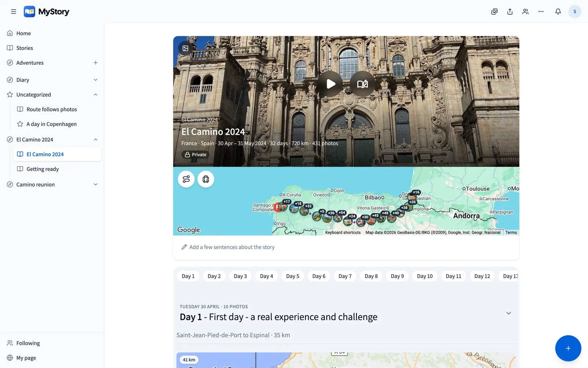This screenshot has height=368, width=588.
Task: Collapse the Day 1 section chevron
Action: click(x=509, y=313)
